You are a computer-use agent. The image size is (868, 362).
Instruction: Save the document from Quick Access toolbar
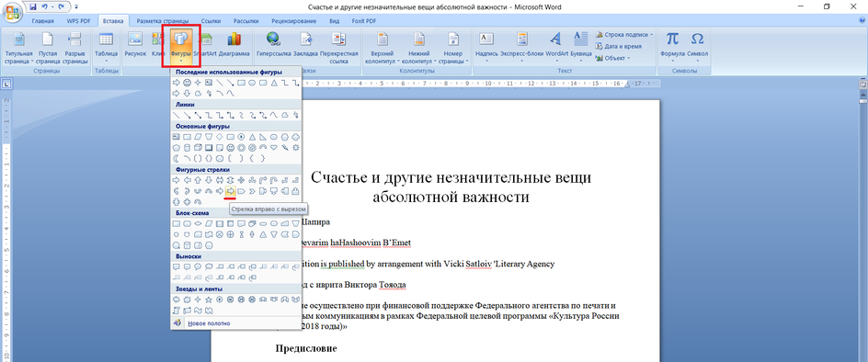click(33, 7)
